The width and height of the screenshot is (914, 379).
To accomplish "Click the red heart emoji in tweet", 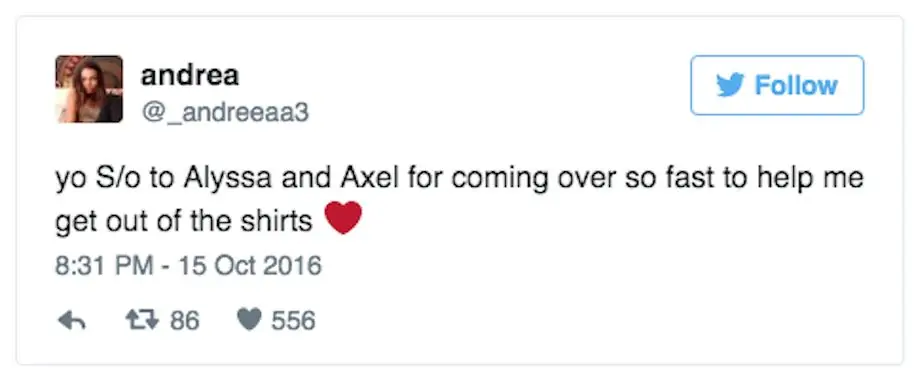I will pos(343,217).
